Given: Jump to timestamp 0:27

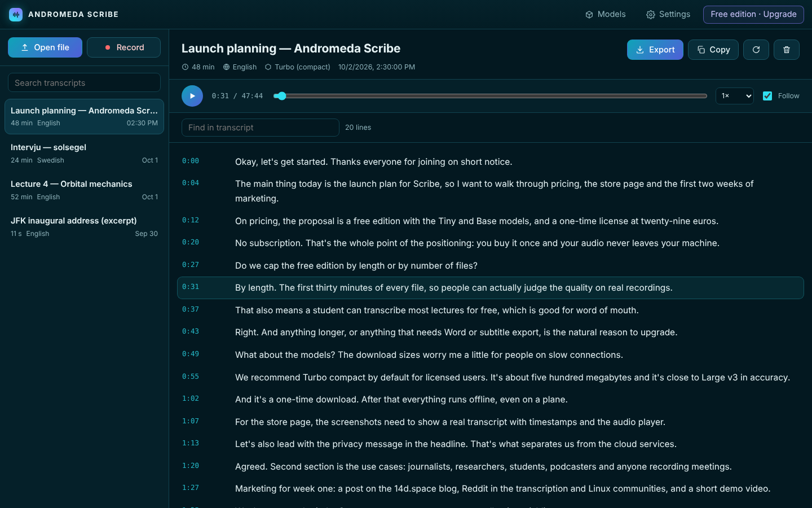Looking at the screenshot, I should point(191,265).
